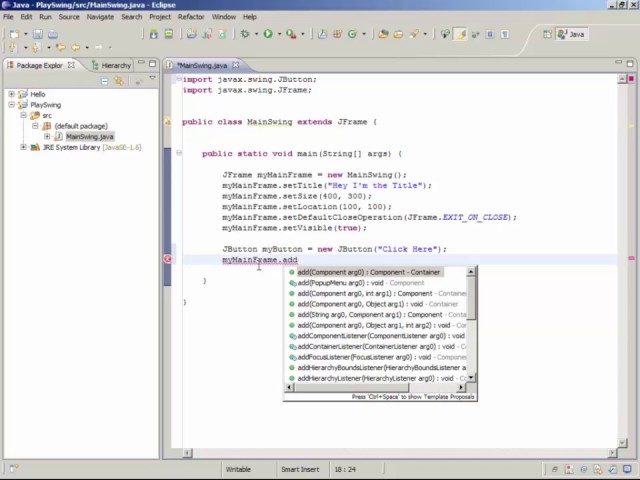
Task: Open the Navigate menu
Action: [100, 17]
